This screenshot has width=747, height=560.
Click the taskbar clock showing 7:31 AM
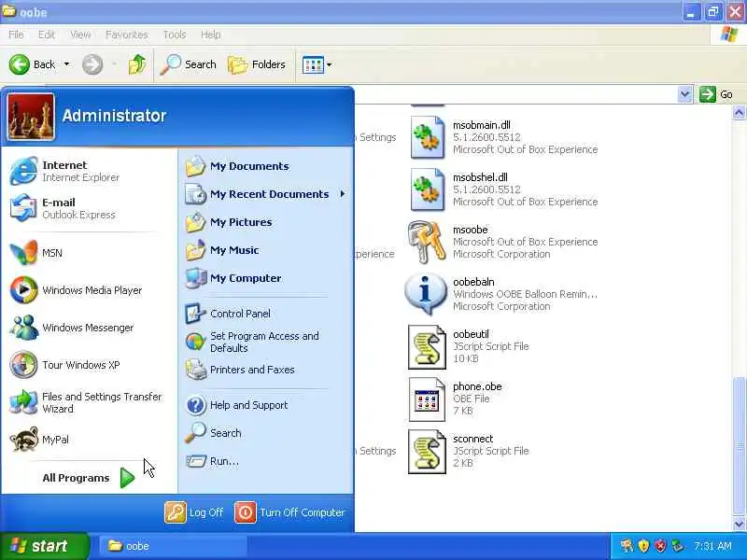tap(712, 546)
